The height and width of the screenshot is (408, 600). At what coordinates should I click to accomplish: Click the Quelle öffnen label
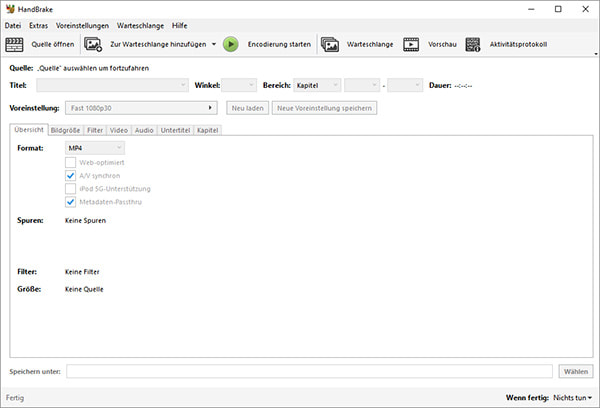[53, 44]
